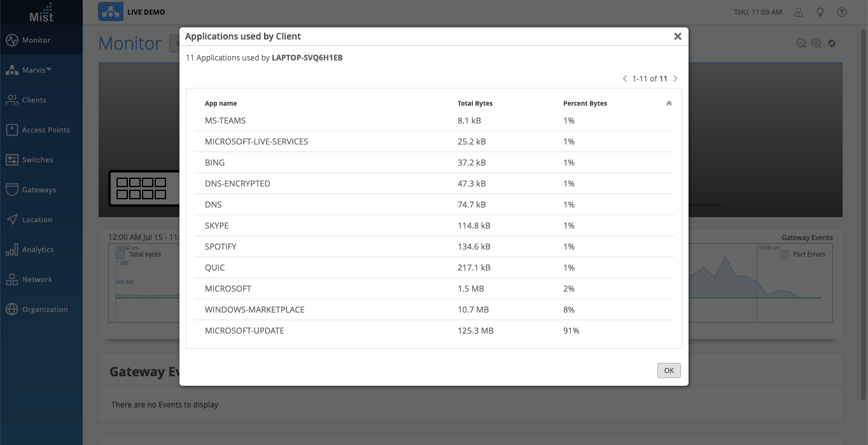
Task: Click the help question mark icon
Action: [x=842, y=12]
